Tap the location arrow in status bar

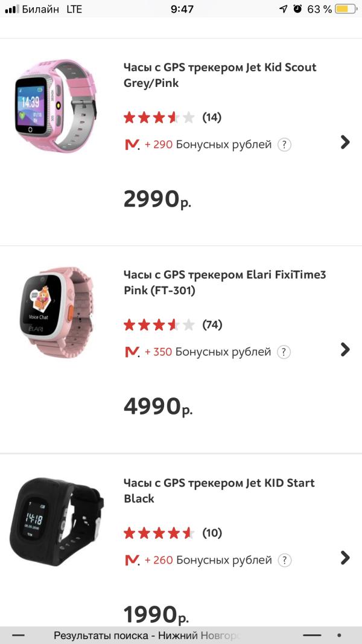pos(284,9)
